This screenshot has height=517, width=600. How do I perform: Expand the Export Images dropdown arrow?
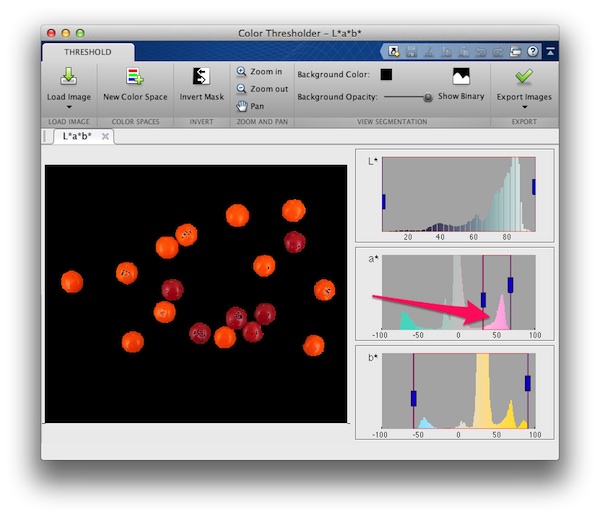524,107
